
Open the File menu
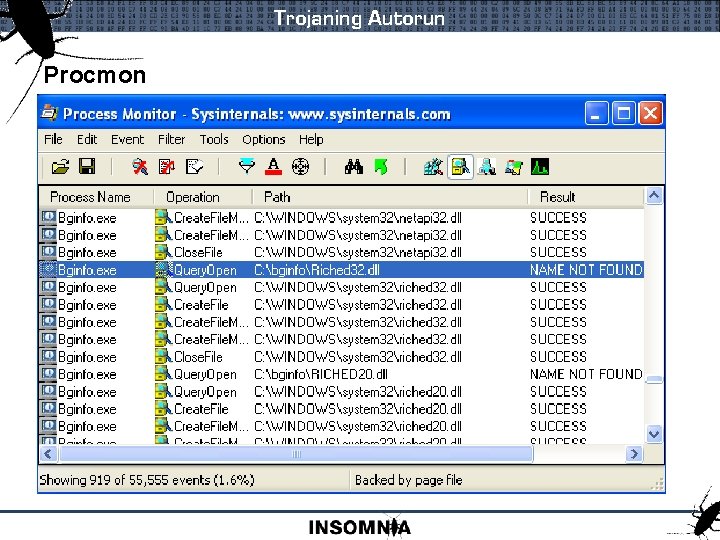(53, 139)
